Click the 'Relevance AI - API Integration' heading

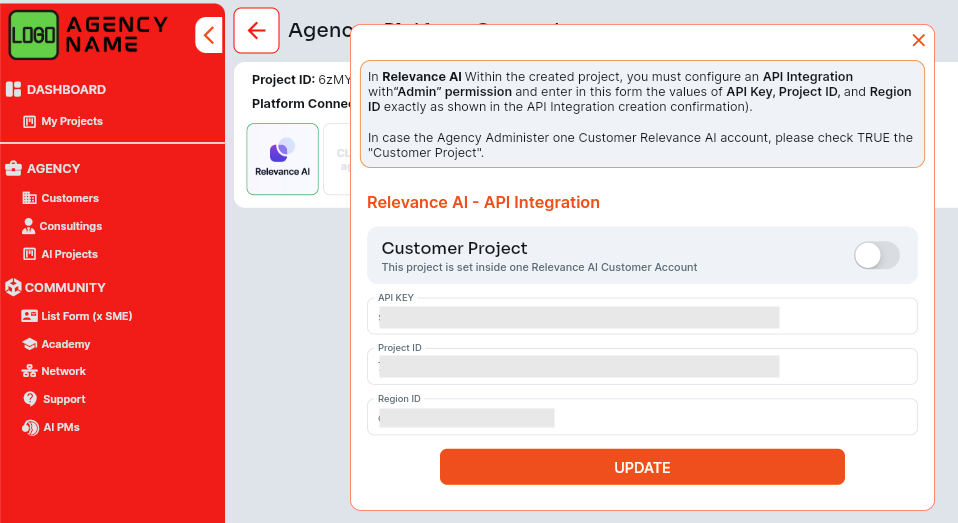(483, 202)
